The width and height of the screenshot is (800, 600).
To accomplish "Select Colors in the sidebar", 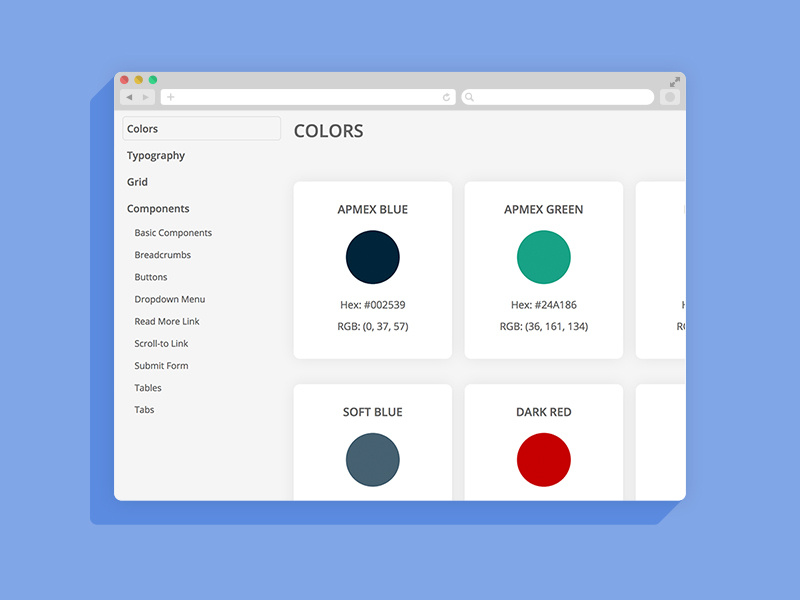I will pyautogui.click(x=202, y=129).
